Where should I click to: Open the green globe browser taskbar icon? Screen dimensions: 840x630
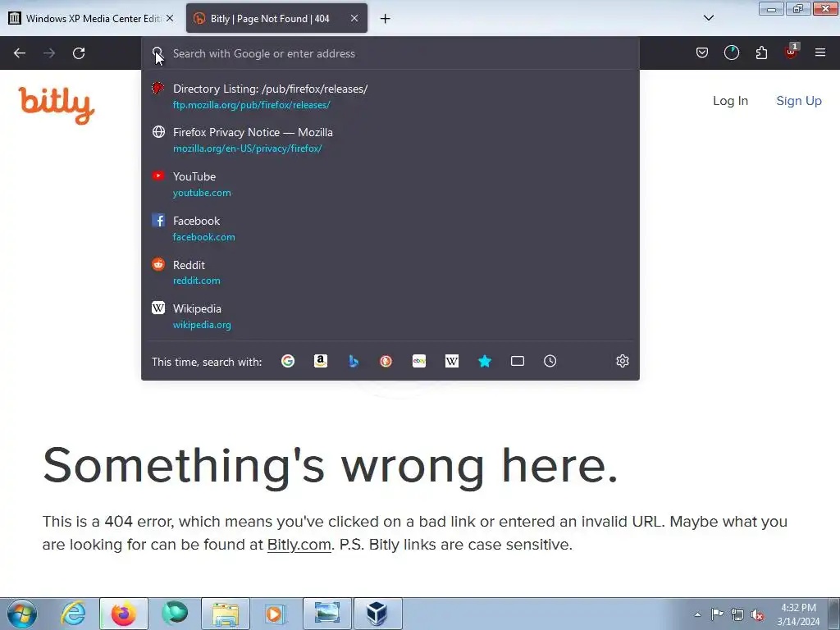click(175, 614)
